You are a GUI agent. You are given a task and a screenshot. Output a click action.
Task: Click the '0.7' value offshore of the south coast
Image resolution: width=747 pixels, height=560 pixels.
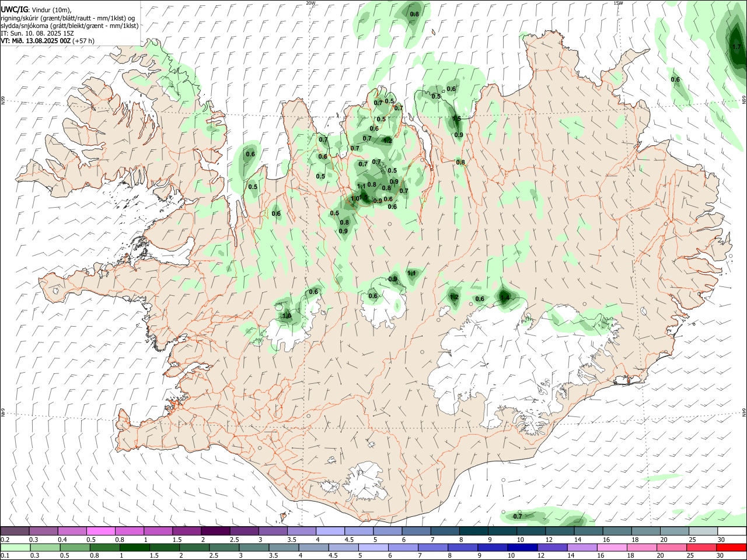[518, 516]
